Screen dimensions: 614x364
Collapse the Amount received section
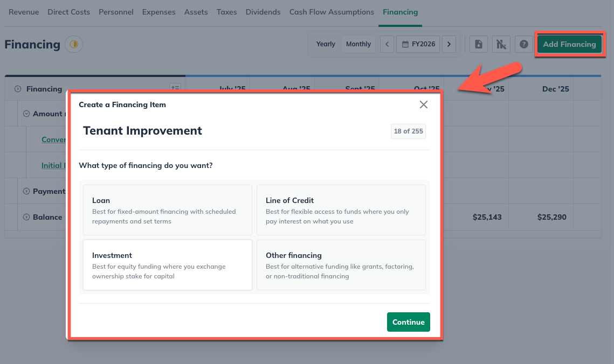coord(26,114)
